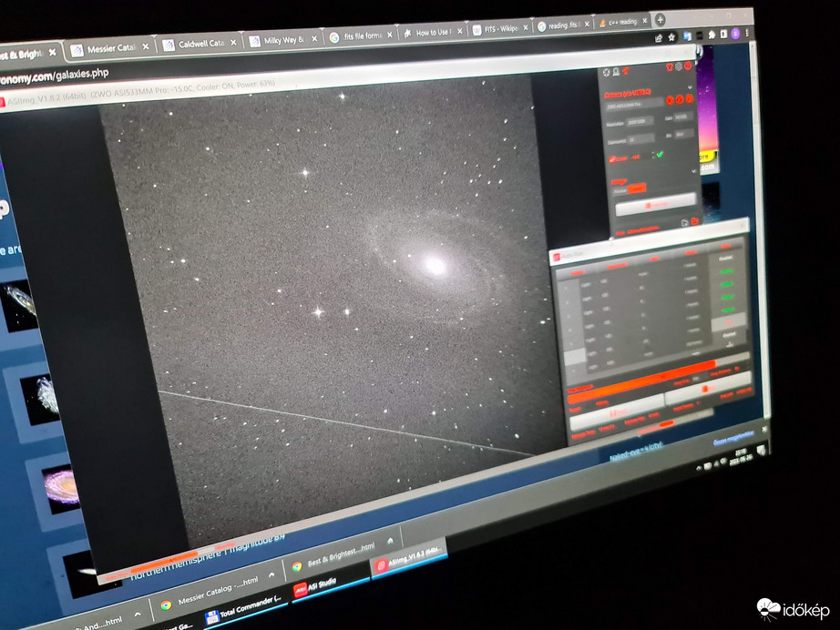Click the red help icon in camera panel header
840x630 pixels.
tap(688, 66)
